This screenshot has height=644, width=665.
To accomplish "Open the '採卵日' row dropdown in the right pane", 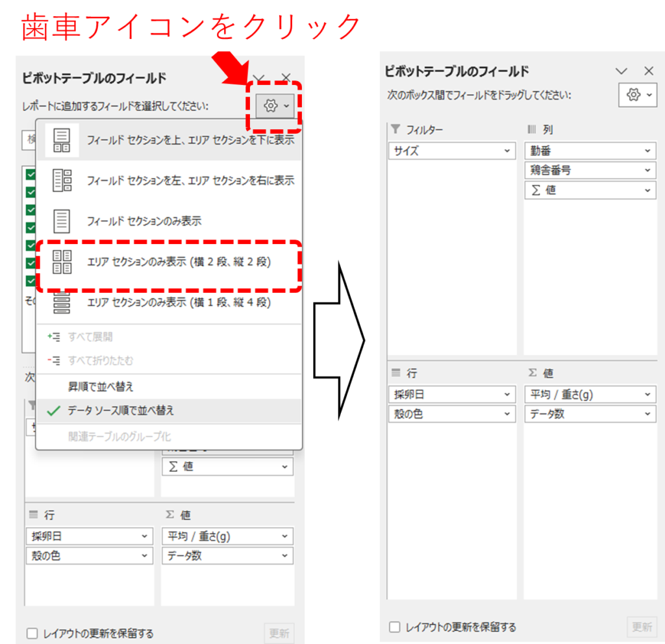I will point(507,395).
